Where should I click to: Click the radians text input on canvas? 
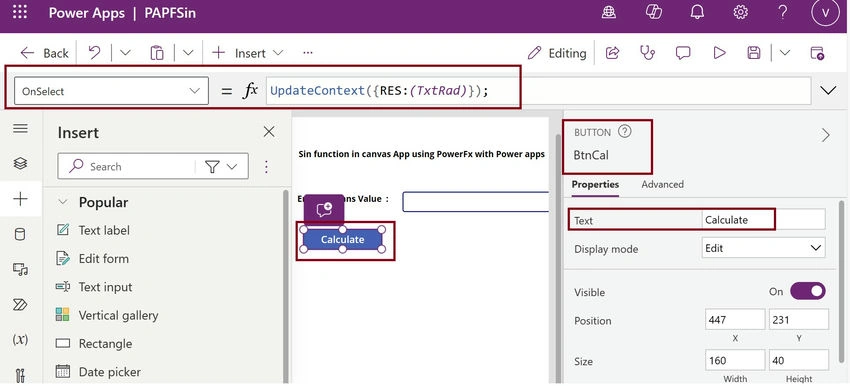tap(476, 202)
